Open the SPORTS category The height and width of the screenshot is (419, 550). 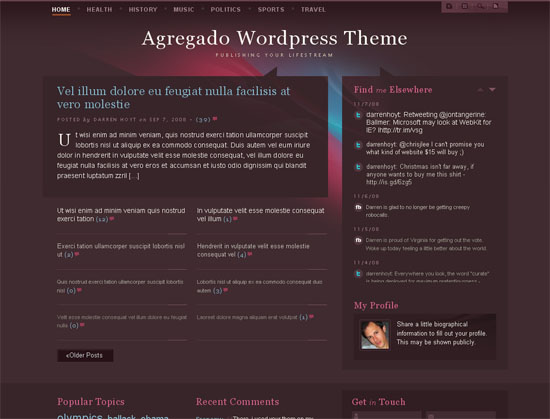(271, 9)
